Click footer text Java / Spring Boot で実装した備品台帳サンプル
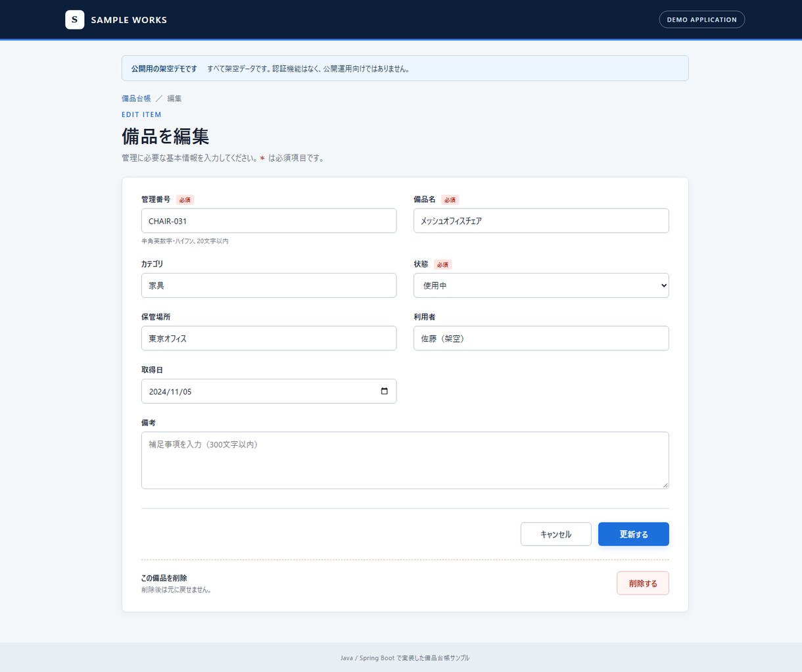Viewport: 802px width, 672px height. pyautogui.click(x=405, y=658)
